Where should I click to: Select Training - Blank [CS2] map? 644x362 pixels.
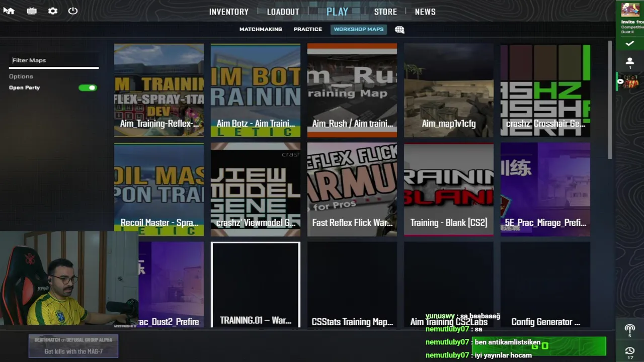[x=449, y=190]
